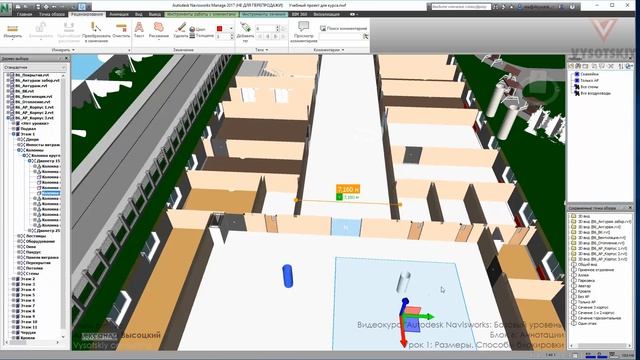Select the Окна tree item

(x=31, y=247)
